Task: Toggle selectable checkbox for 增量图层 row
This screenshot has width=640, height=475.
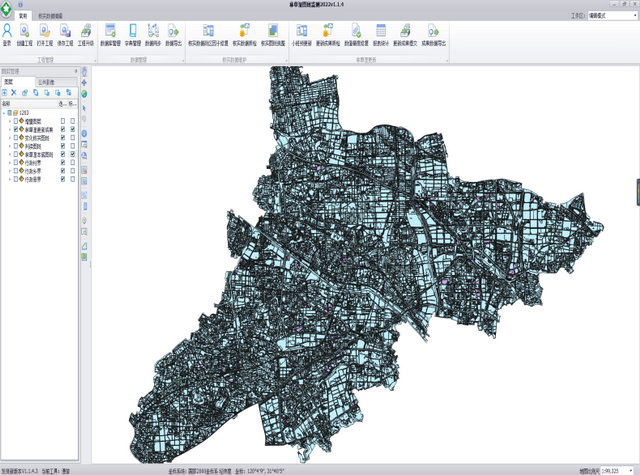Action: tap(63, 121)
